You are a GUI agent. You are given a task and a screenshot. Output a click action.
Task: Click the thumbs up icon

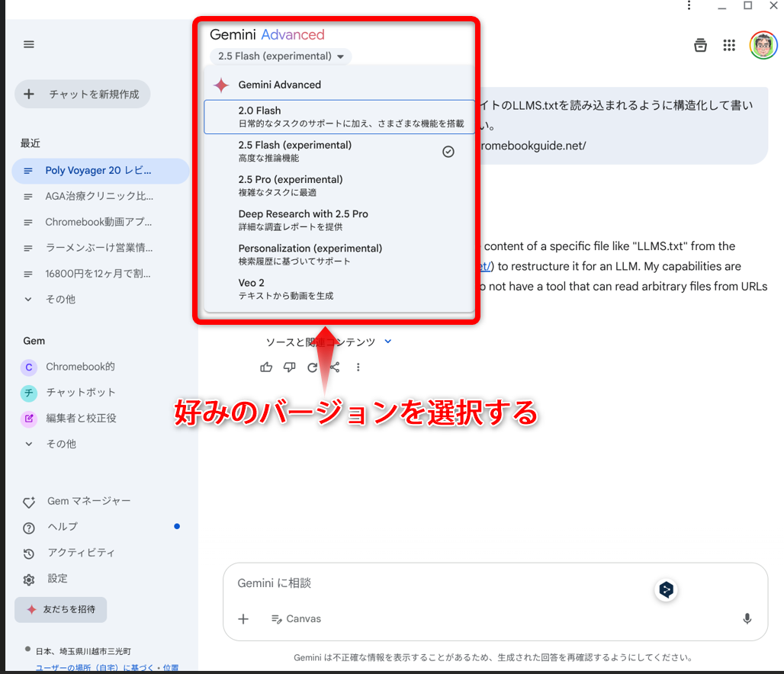(x=266, y=367)
